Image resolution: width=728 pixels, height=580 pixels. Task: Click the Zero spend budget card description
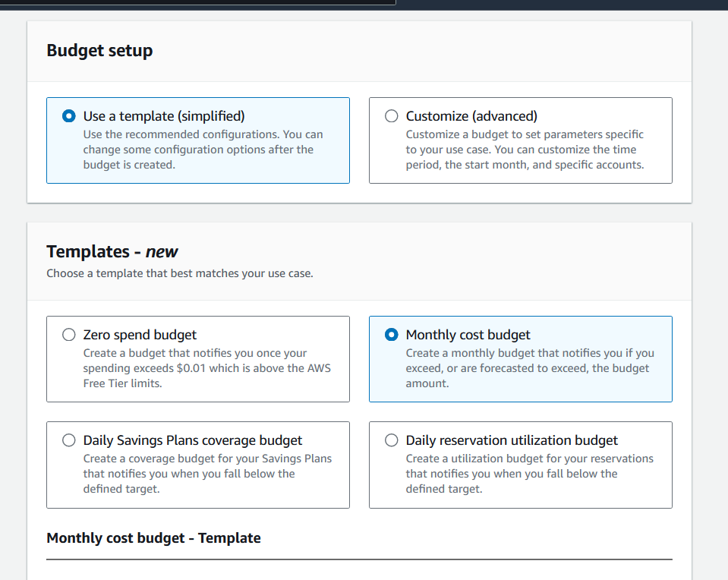(207, 368)
